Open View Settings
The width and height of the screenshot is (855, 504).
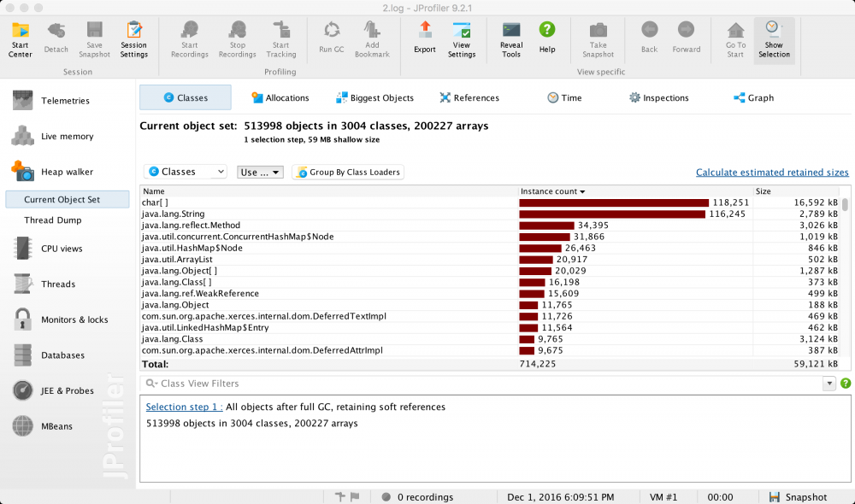(x=462, y=39)
